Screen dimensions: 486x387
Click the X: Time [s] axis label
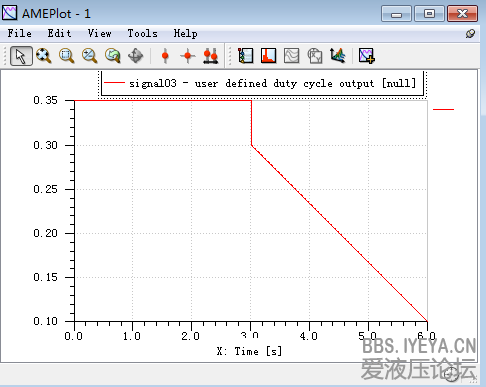click(x=249, y=351)
